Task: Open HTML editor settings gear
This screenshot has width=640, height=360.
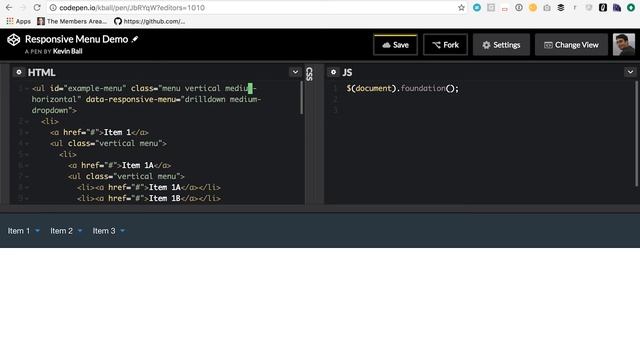Action: tap(19, 72)
